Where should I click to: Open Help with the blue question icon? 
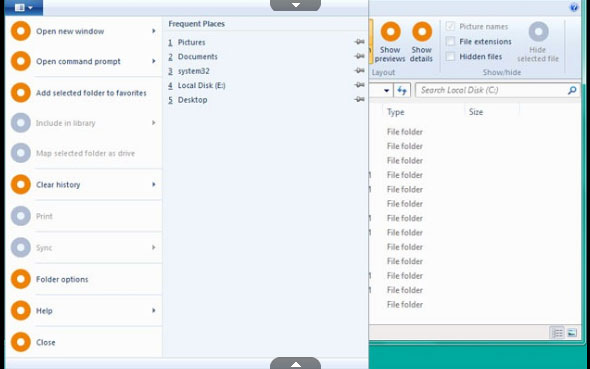(574, 8)
